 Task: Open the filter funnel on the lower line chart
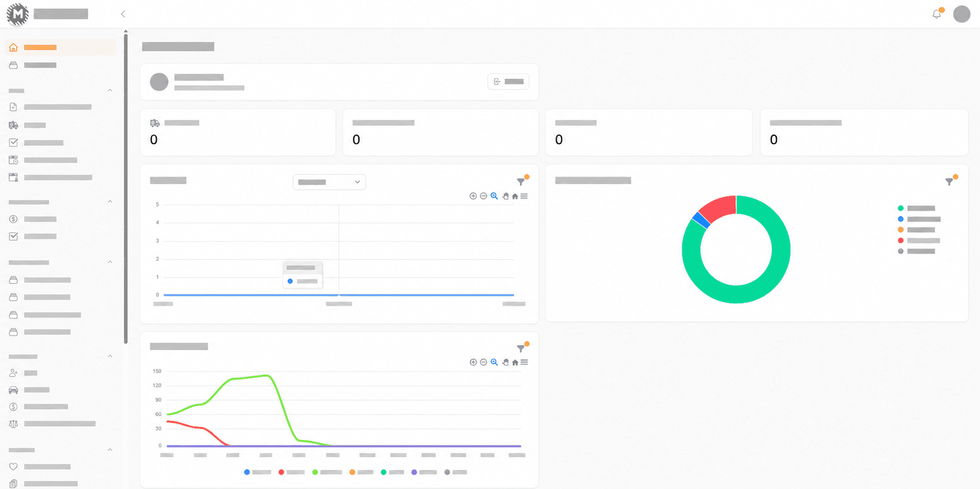coord(521,348)
